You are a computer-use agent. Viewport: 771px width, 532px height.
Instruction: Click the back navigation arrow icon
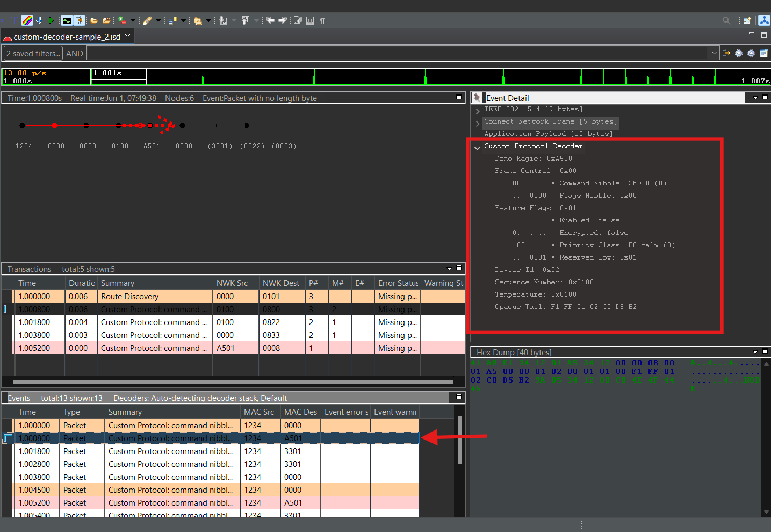coord(270,20)
